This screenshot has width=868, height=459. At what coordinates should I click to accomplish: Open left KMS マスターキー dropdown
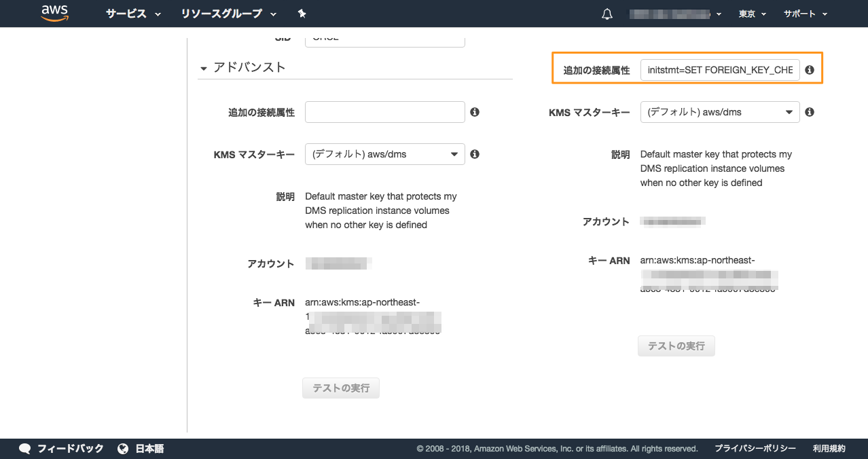[384, 154]
